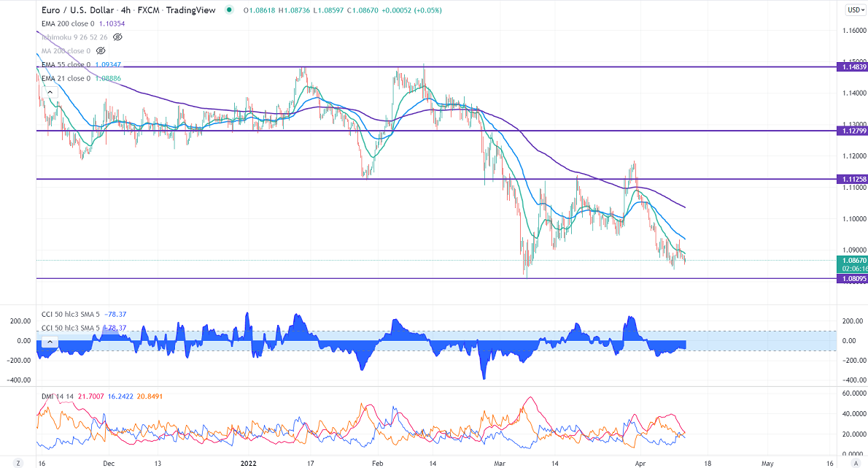Click the 1.12000 price axis label
The height and width of the screenshot is (468, 868).
tap(855, 156)
